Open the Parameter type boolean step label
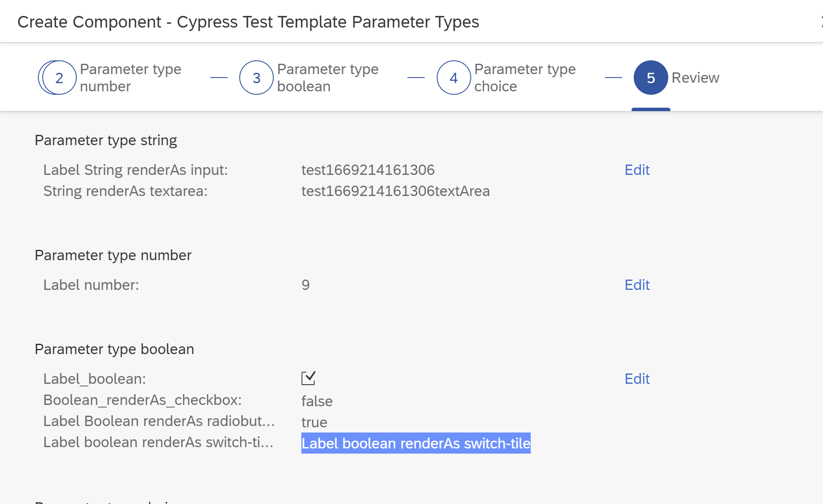823x504 pixels. (x=328, y=78)
